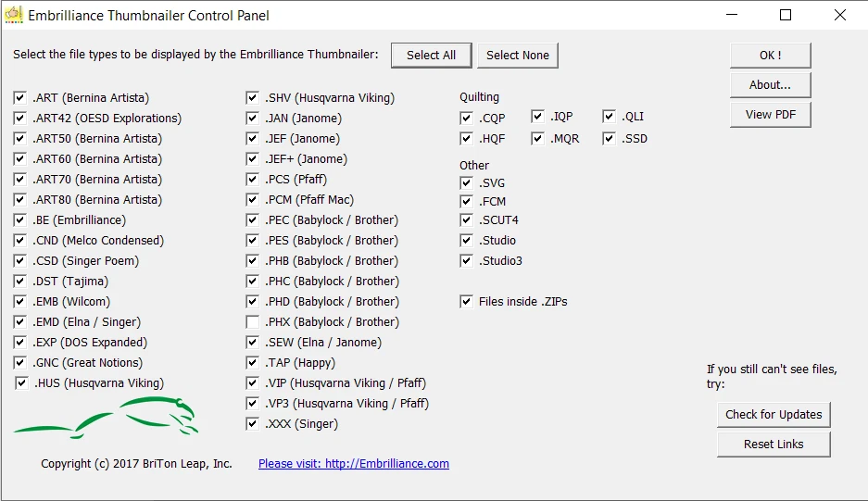Disable the Files inside .ZIPs option

(466, 302)
